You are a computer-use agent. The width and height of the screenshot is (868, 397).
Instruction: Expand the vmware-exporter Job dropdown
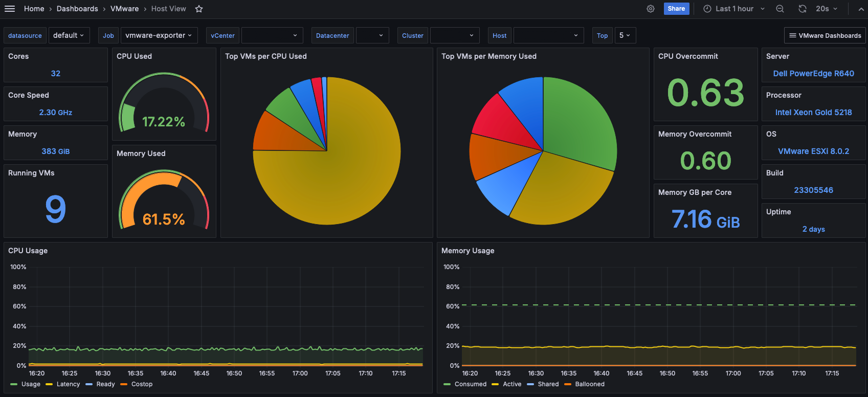[x=159, y=35]
